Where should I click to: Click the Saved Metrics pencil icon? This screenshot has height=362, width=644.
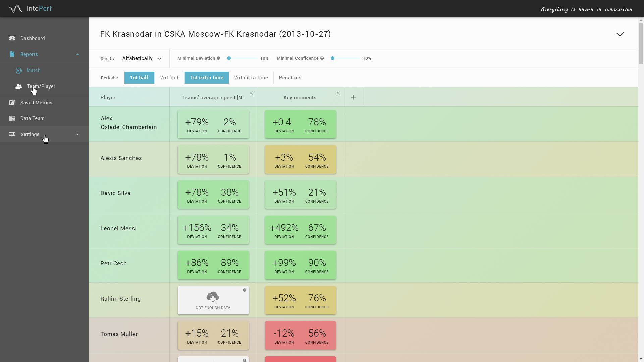pyautogui.click(x=12, y=102)
